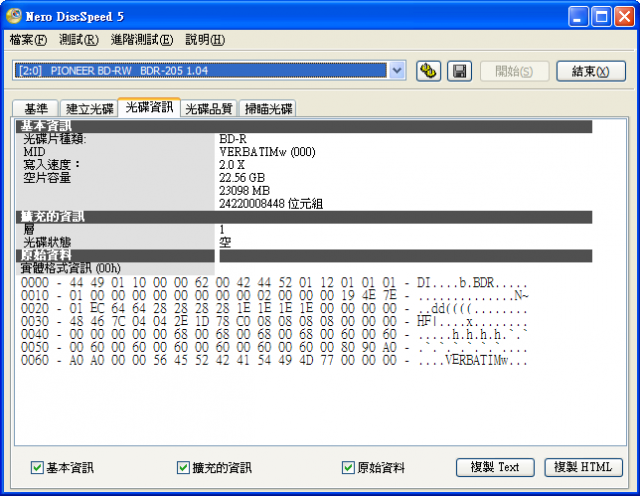Screen dimensions: 640x496
Task: Click the VERBATIMw (000) MID value
Action: click(x=267, y=152)
